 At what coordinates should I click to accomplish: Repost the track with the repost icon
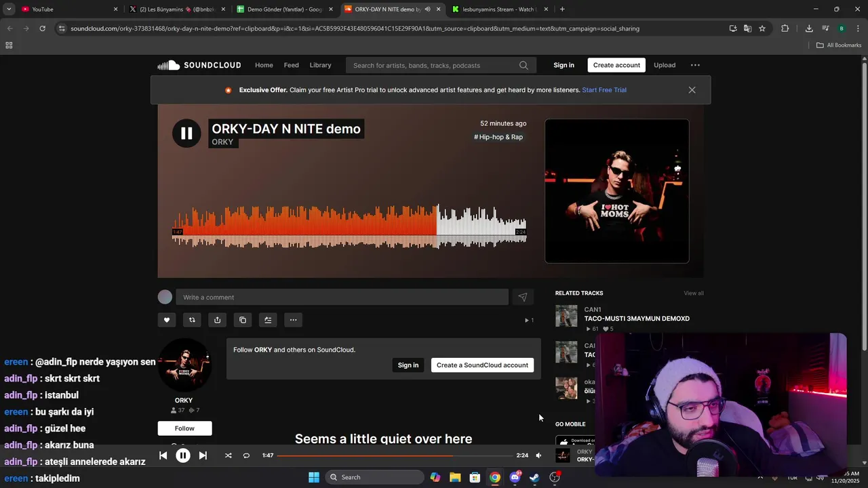(x=192, y=320)
